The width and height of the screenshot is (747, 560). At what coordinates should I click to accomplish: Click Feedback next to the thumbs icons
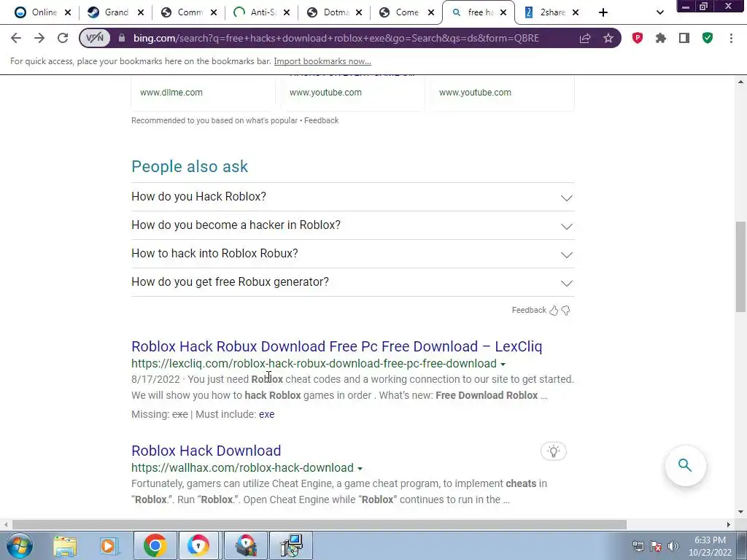point(529,310)
